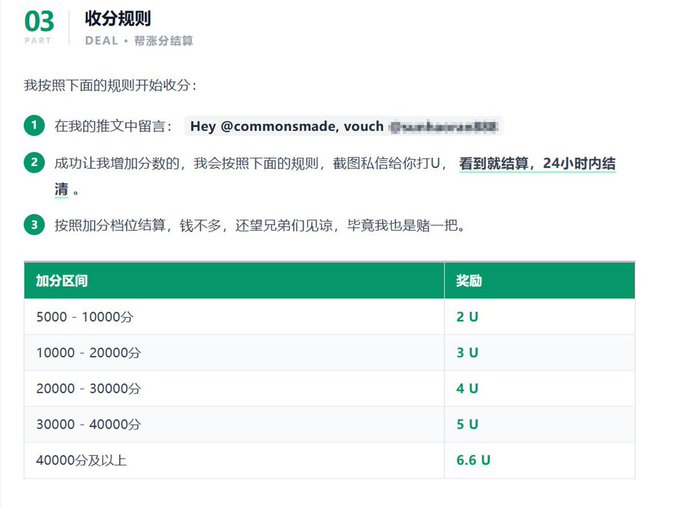The image size is (680, 509).
Task: Click the line '我按照下面的规则开始收分：'
Action: click(x=111, y=85)
